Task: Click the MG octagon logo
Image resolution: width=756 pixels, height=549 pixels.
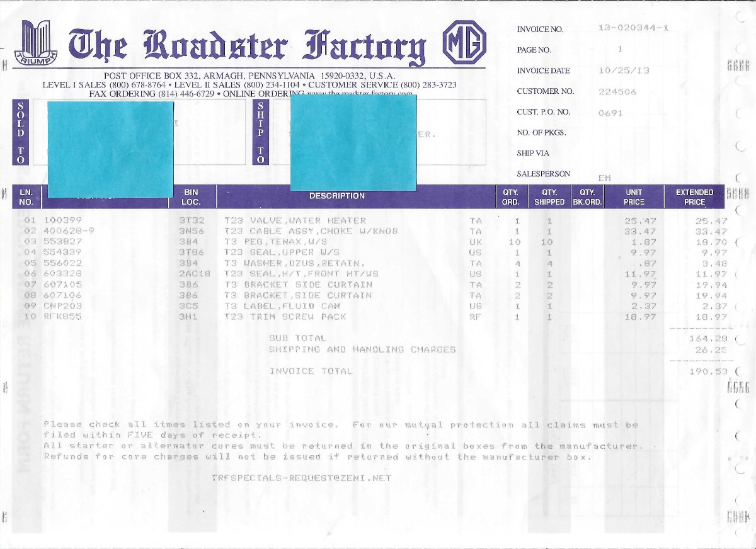Action: pyautogui.click(x=464, y=42)
